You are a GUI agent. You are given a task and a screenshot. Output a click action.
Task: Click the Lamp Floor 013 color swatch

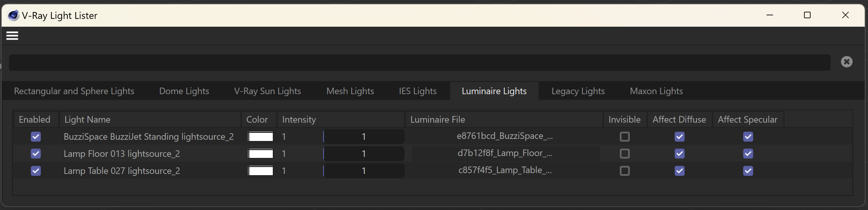click(260, 154)
